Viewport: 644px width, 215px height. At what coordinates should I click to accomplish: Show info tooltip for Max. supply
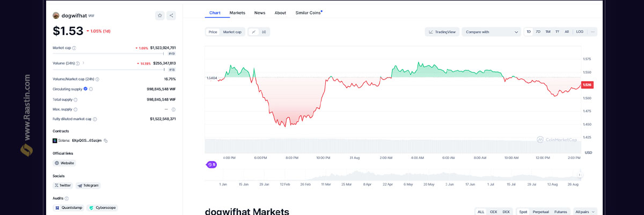(x=75, y=109)
